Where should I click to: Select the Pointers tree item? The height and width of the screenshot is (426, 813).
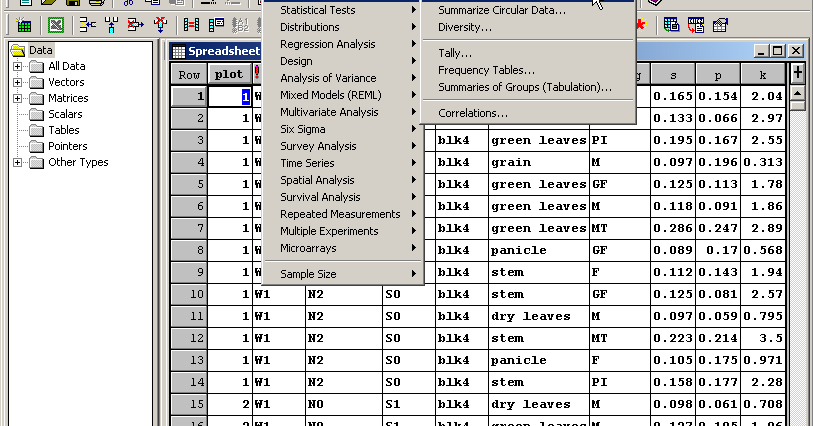tap(67, 146)
